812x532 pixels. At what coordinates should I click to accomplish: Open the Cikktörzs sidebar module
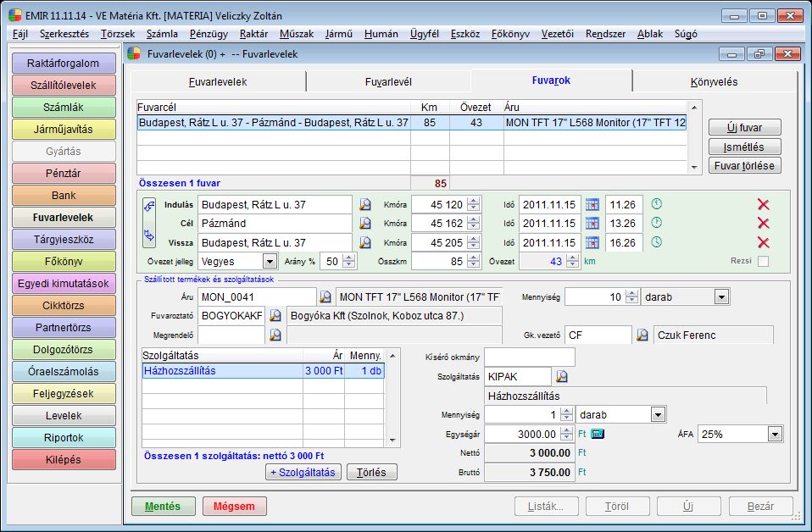coord(64,305)
